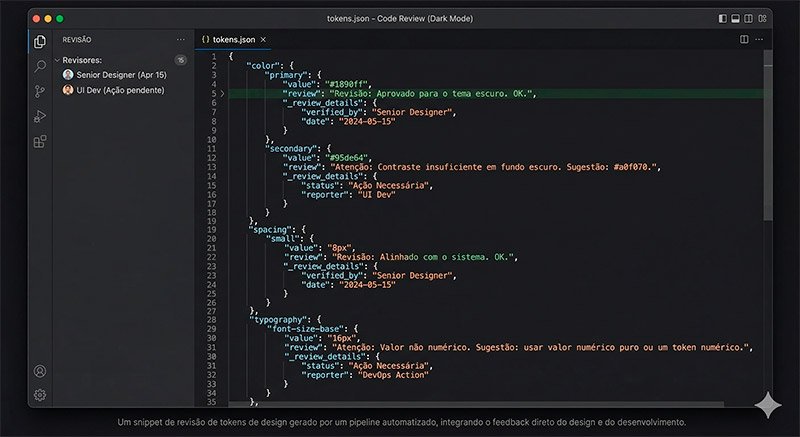
Task: Click the "#95de64" value on line 12
Action: tap(348, 158)
